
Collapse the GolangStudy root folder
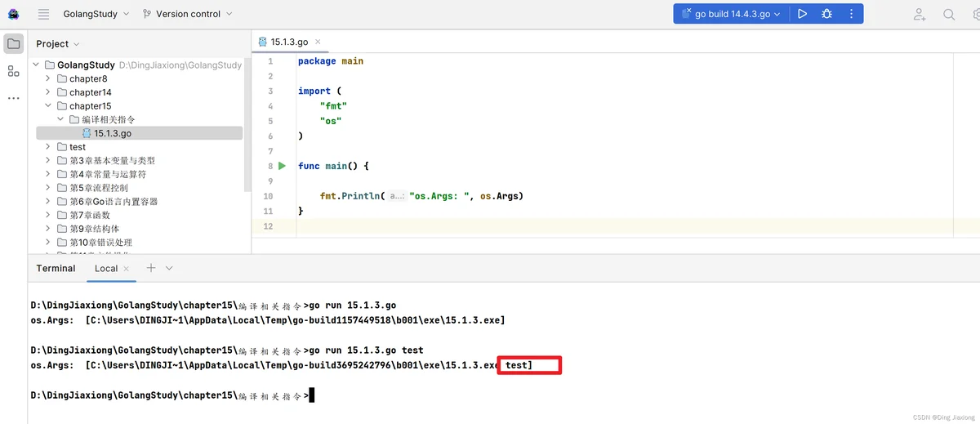(37, 65)
